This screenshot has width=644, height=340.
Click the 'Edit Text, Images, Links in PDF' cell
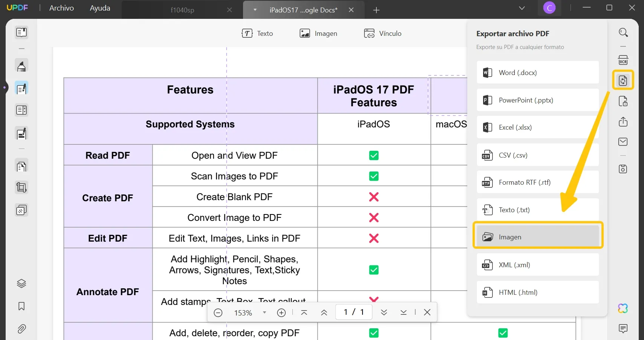click(234, 238)
